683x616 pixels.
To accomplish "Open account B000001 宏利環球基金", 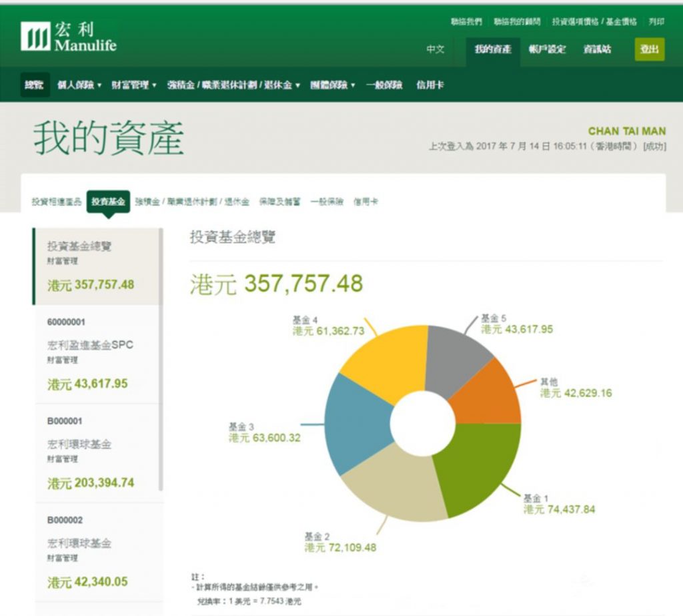I will 97,453.
